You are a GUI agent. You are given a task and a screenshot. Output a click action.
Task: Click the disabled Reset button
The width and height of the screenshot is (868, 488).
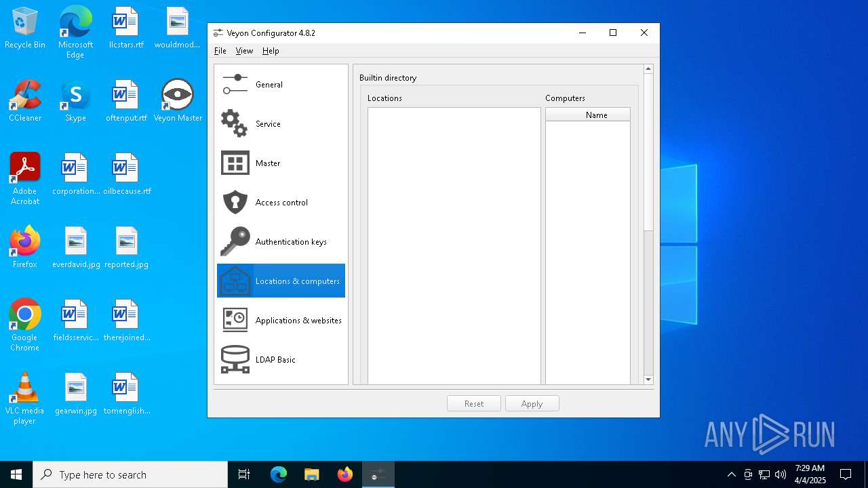474,403
